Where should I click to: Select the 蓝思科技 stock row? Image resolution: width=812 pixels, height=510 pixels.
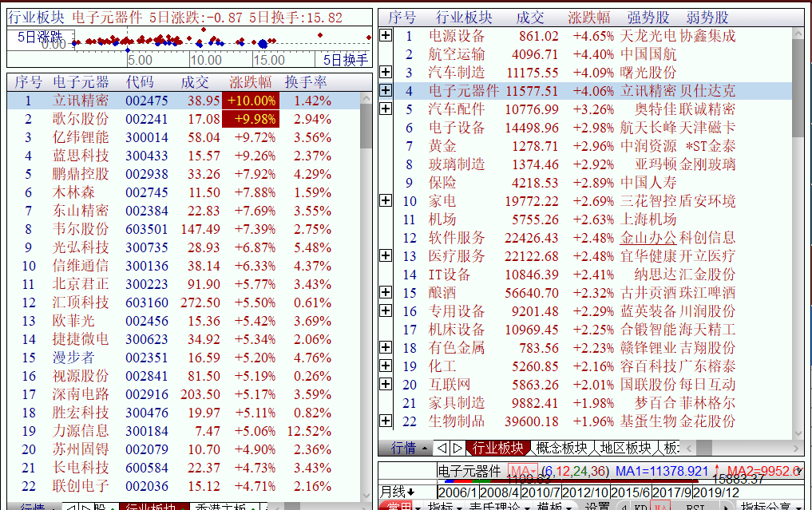pos(184,156)
